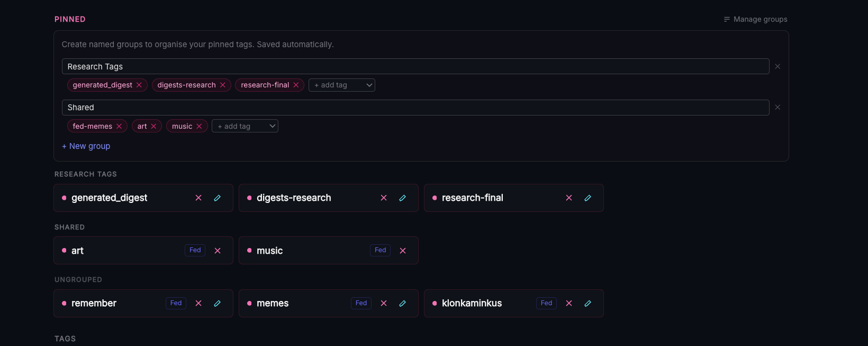
Task: Open the music pinned tag
Action: pos(269,251)
